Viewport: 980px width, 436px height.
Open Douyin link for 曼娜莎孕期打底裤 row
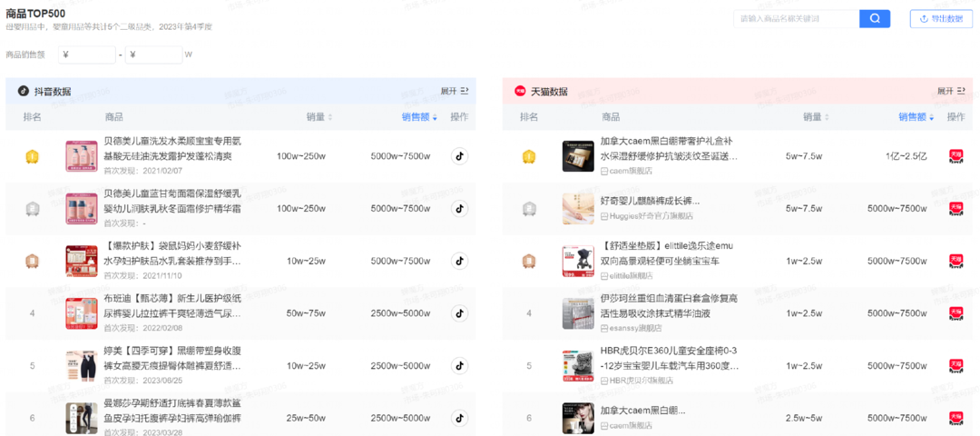click(x=459, y=418)
